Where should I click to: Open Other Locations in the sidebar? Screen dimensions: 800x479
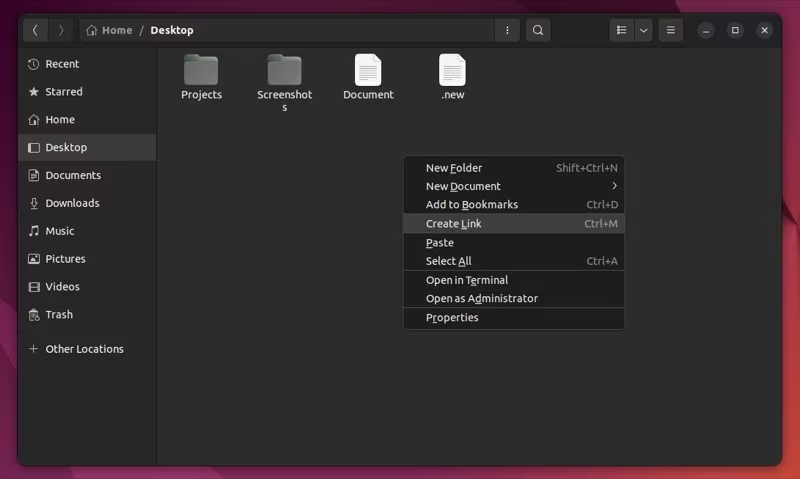[87, 349]
